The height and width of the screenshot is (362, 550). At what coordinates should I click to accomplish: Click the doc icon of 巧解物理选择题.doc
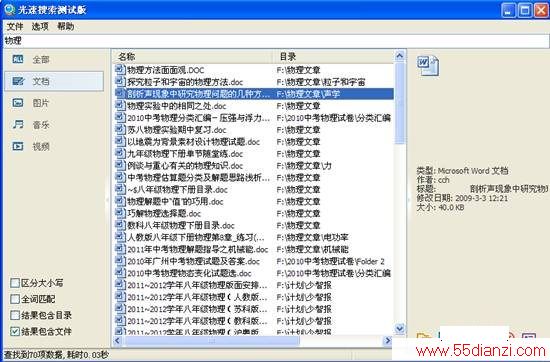pyautogui.click(x=120, y=213)
